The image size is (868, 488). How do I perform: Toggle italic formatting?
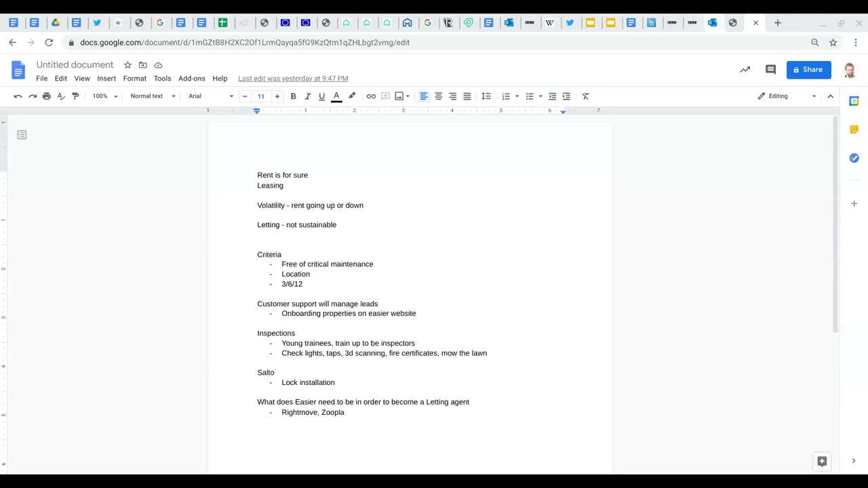[x=307, y=96]
